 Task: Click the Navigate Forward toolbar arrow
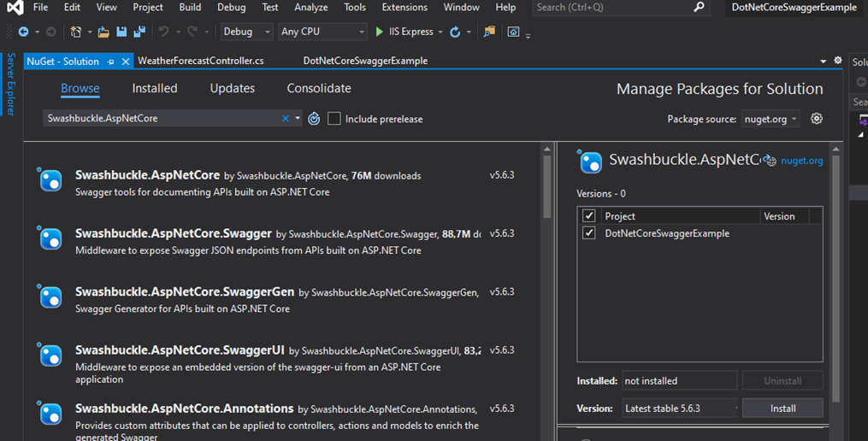pyautogui.click(x=51, y=32)
